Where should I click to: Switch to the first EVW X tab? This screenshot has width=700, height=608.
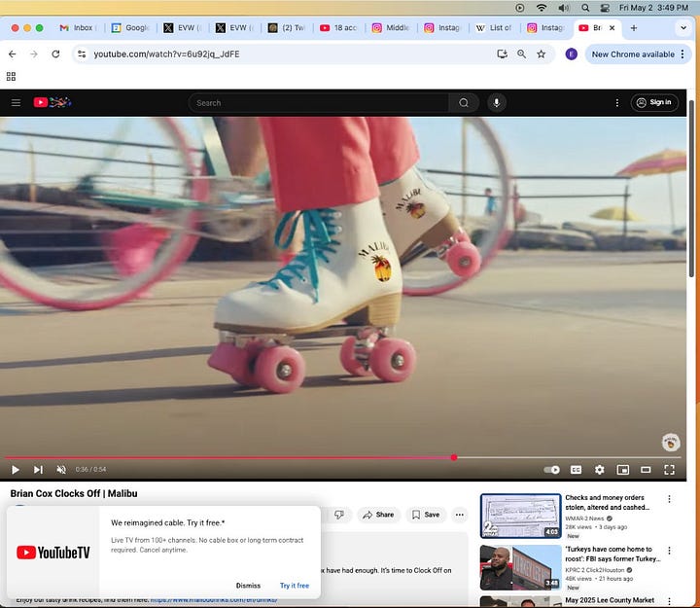[183, 27]
